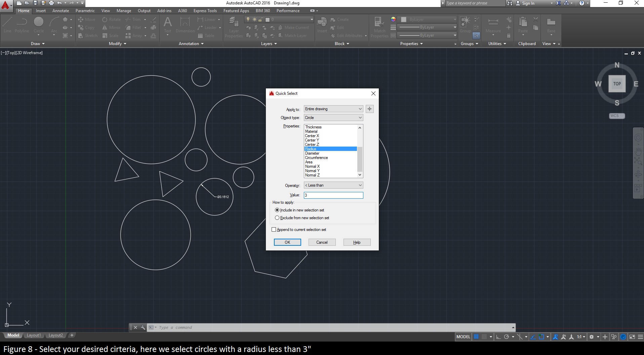
Task: Click the Help button
Action: click(357, 242)
